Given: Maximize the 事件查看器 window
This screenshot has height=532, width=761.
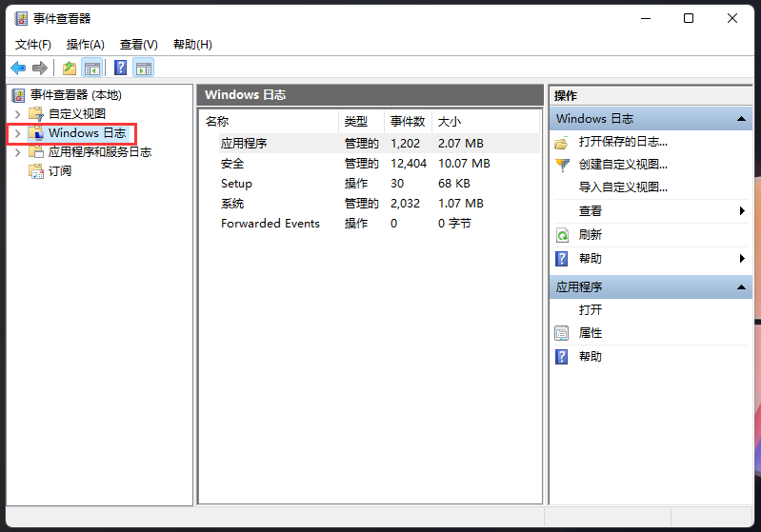Looking at the screenshot, I should (689, 18).
